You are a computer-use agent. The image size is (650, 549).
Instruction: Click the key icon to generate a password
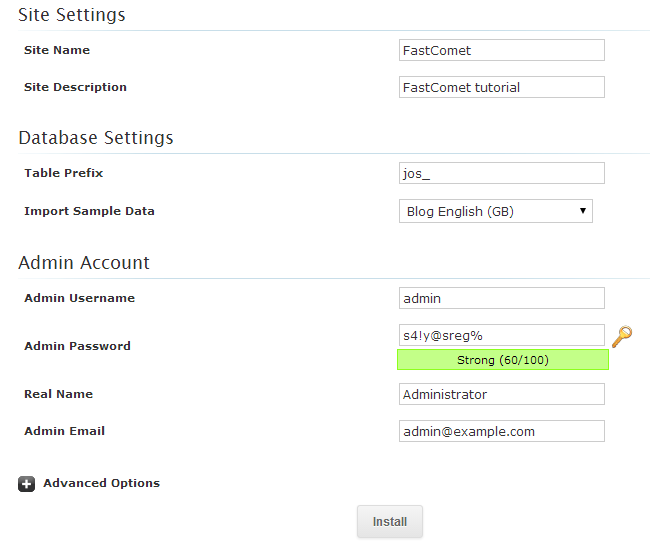coord(622,336)
